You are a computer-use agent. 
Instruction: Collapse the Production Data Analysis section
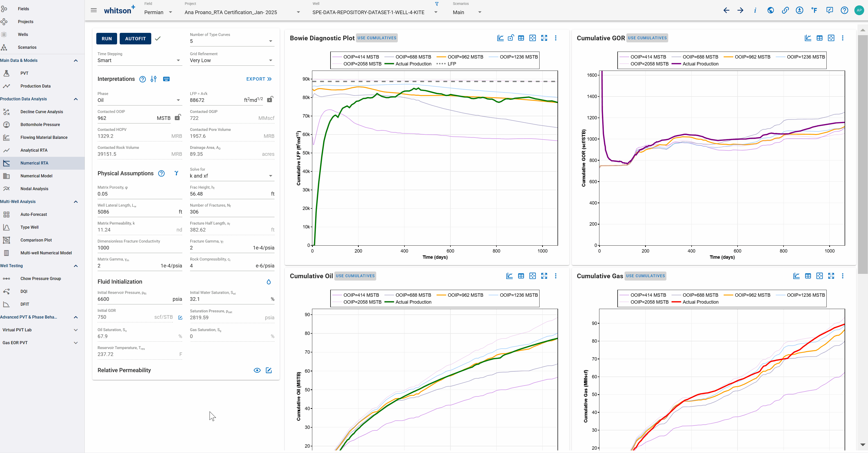click(76, 99)
